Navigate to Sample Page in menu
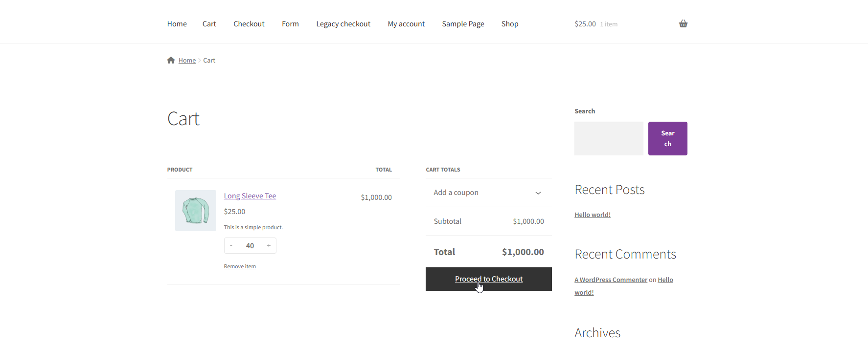868x346 pixels. (463, 24)
